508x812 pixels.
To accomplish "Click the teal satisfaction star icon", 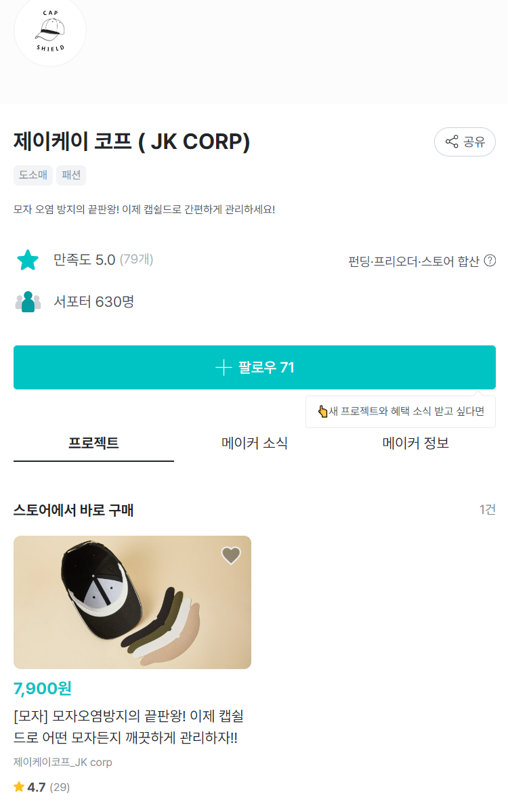I will 28,260.
